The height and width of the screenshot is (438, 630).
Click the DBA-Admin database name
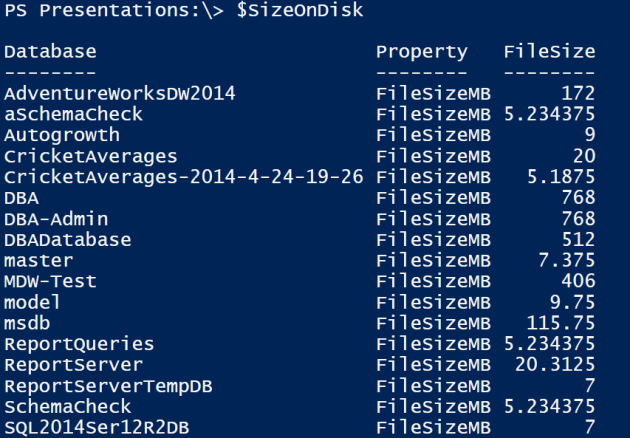click(56, 218)
